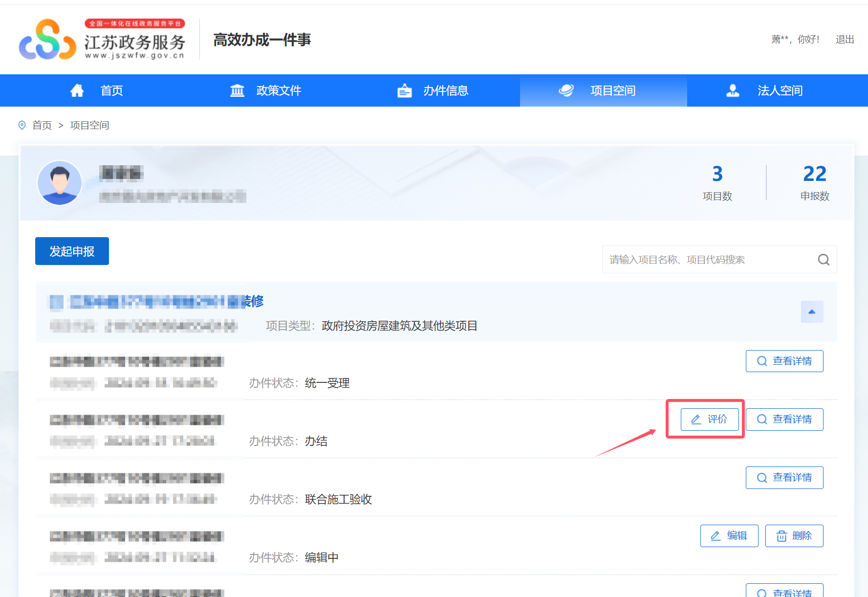Click the 办件信息 briefcase icon
The width and height of the screenshot is (868, 597).
click(404, 90)
